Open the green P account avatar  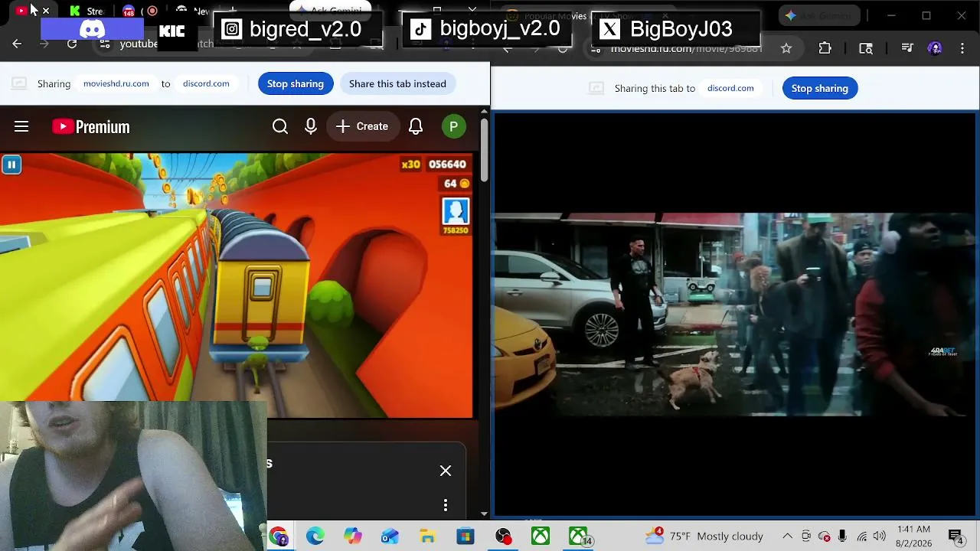(x=454, y=126)
